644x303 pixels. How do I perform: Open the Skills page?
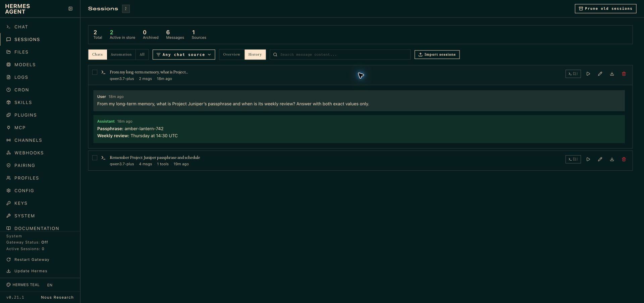click(x=40, y=102)
